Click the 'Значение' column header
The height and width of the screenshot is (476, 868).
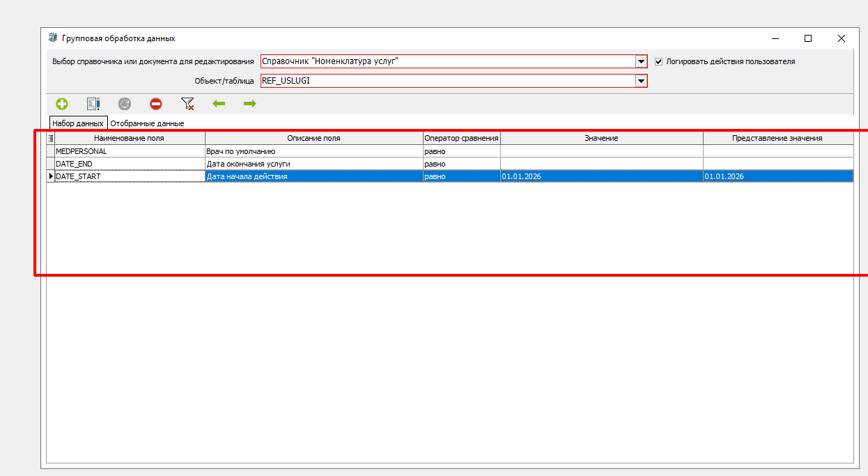(x=602, y=138)
